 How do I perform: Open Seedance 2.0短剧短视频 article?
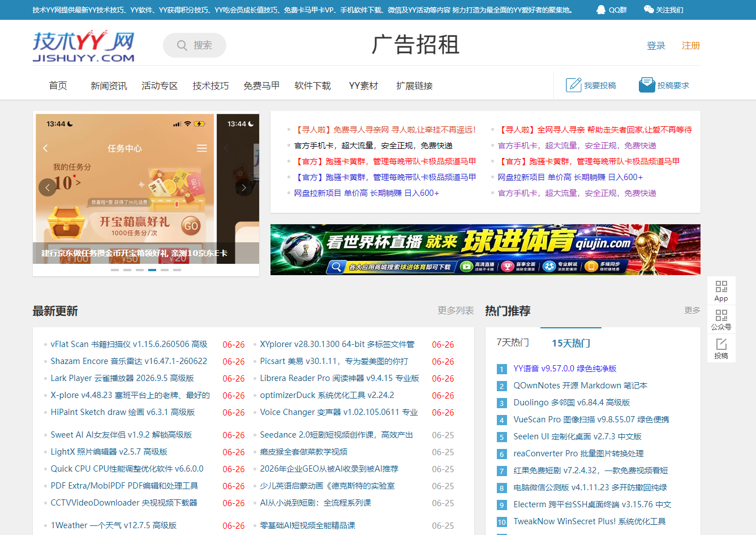[337, 435]
